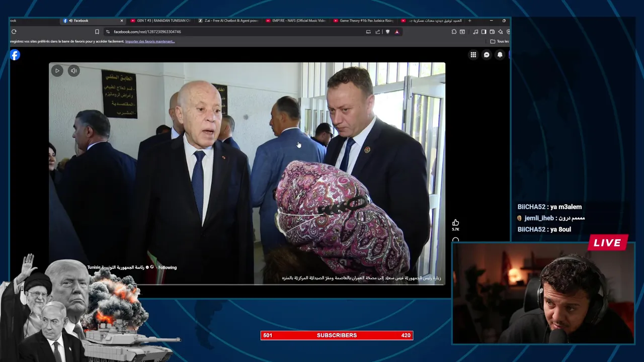The height and width of the screenshot is (362, 644).
Task: Open the Leo AI sparkle icon
Action: [x=500, y=32]
